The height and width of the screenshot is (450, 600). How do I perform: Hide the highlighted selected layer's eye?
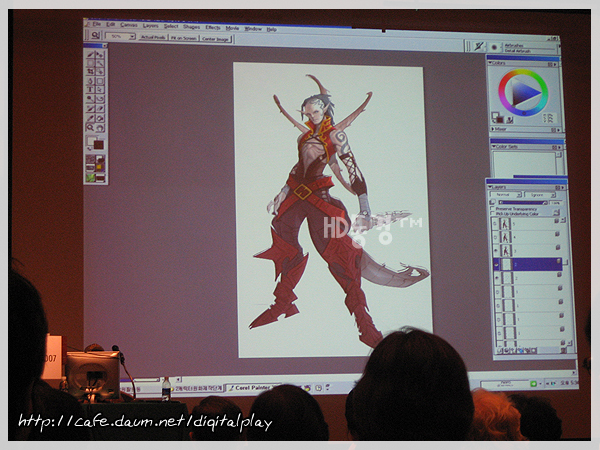(x=497, y=264)
